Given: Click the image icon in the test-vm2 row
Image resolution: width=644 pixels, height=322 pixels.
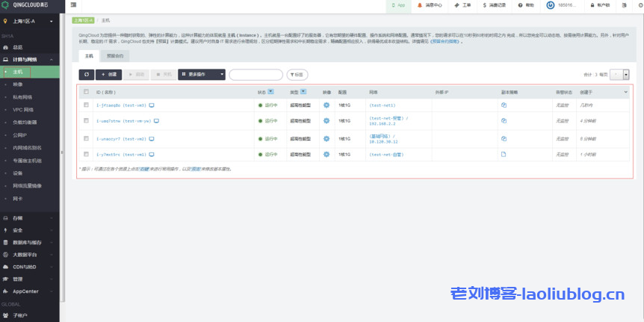Looking at the screenshot, I should (326, 139).
